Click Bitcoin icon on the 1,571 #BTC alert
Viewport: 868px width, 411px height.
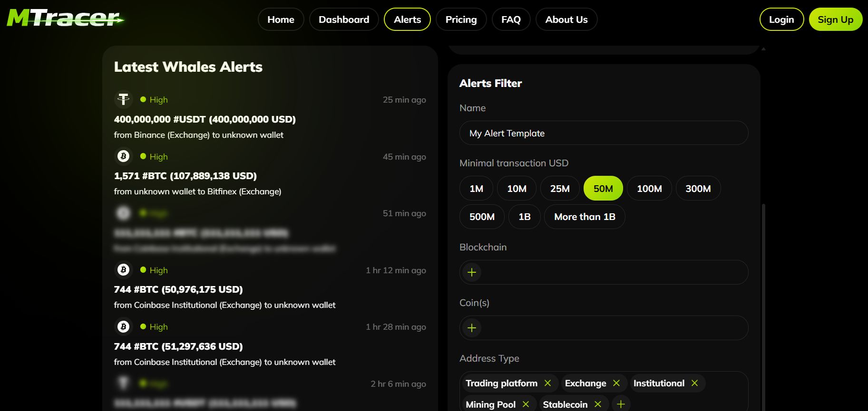point(124,156)
